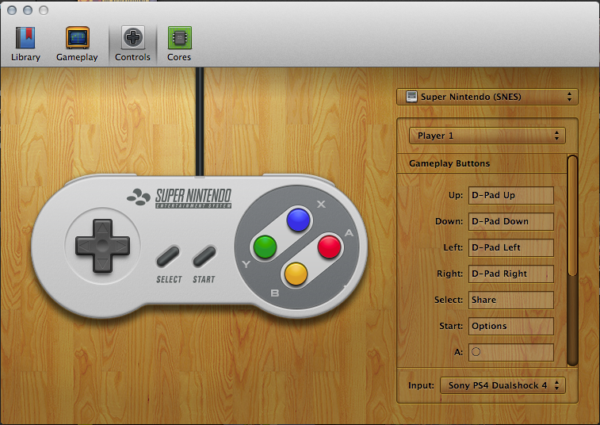Screen dimensions: 600x425
Task: Switch to the Gameplay preferences icon
Action: (77, 44)
